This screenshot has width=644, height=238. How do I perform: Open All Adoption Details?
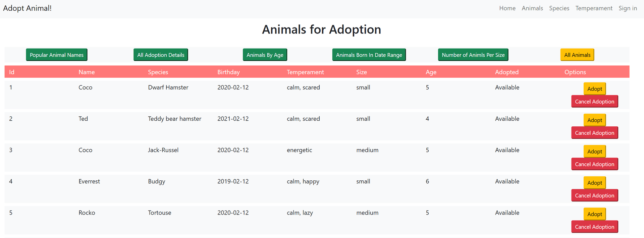point(161,55)
